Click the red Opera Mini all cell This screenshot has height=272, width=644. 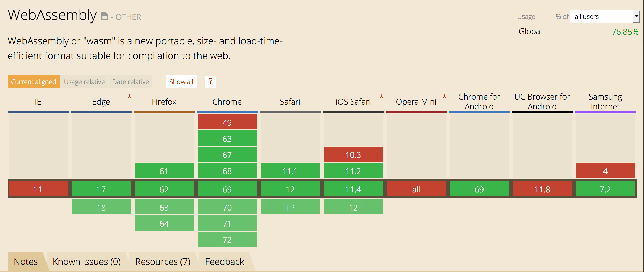coord(416,189)
